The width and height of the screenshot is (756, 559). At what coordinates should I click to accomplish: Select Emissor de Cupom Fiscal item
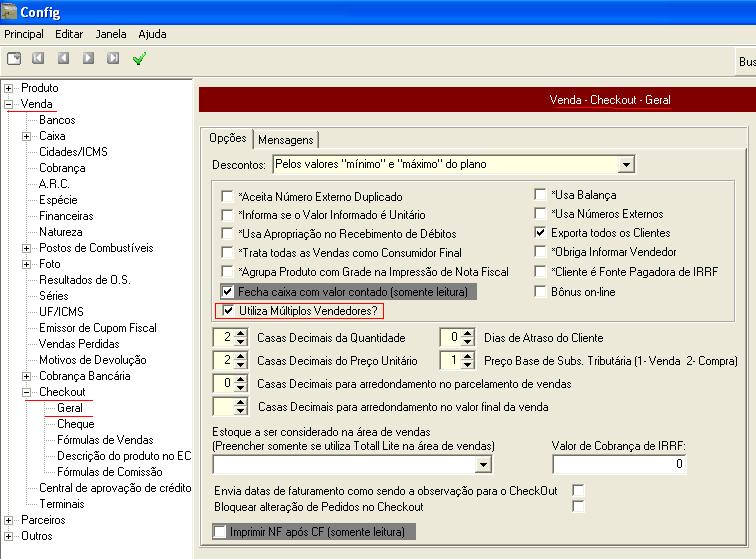[x=97, y=328]
